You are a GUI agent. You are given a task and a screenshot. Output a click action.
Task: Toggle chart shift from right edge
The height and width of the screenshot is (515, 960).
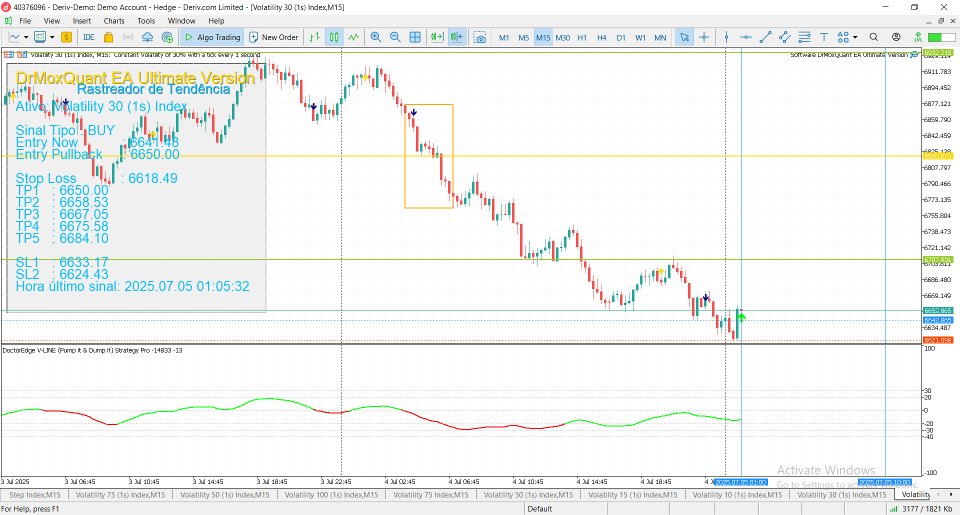pos(457,37)
